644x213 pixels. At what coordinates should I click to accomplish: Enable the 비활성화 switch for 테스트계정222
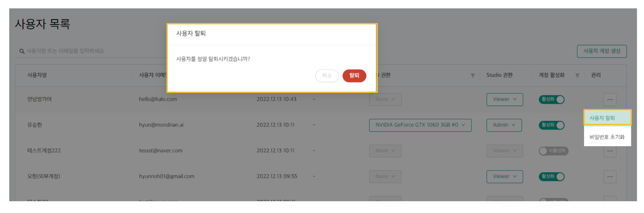pos(553,151)
